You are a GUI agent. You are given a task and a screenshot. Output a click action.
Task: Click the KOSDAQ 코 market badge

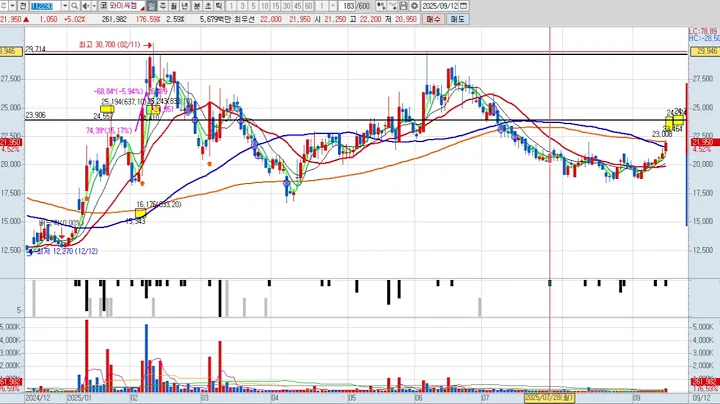pos(103,6)
